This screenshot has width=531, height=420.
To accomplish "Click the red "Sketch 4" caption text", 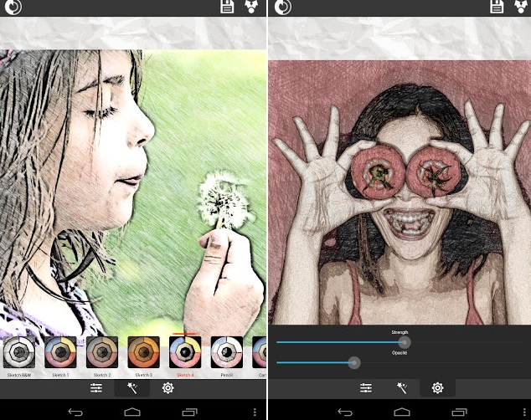I will [185, 375].
